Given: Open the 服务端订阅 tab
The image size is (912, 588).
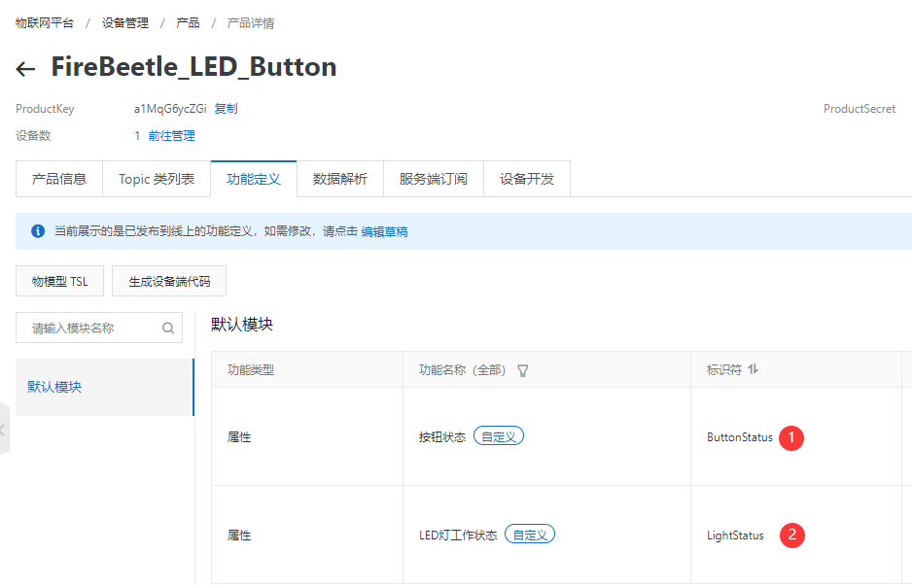Looking at the screenshot, I should [434, 179].
